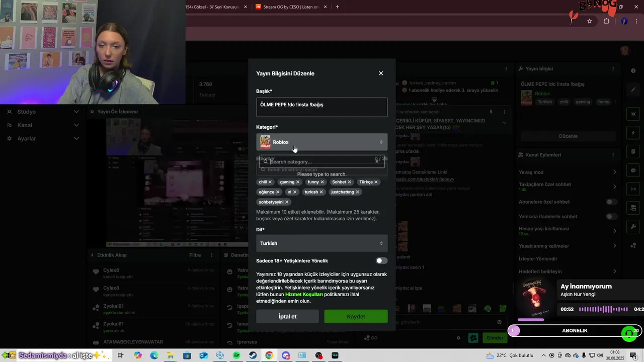Click the chat bubble icon in right rail
The width and height of the screenshot is (644, 362).
click(x=633, y=170)
